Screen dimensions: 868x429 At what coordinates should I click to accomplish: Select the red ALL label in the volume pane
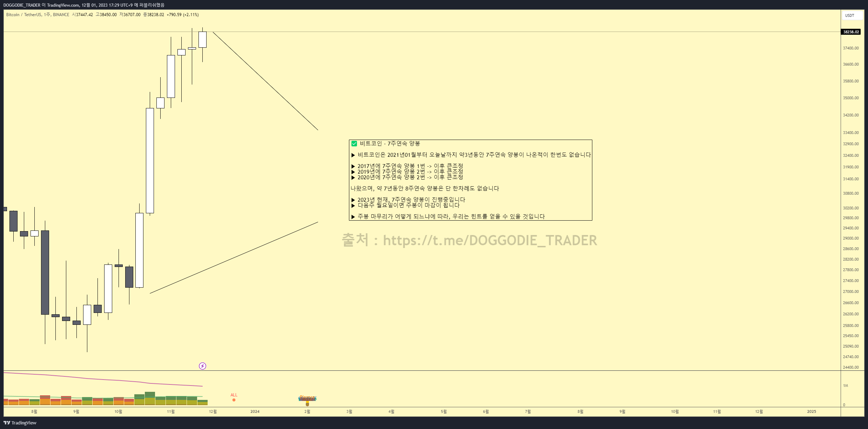point(234,395)
